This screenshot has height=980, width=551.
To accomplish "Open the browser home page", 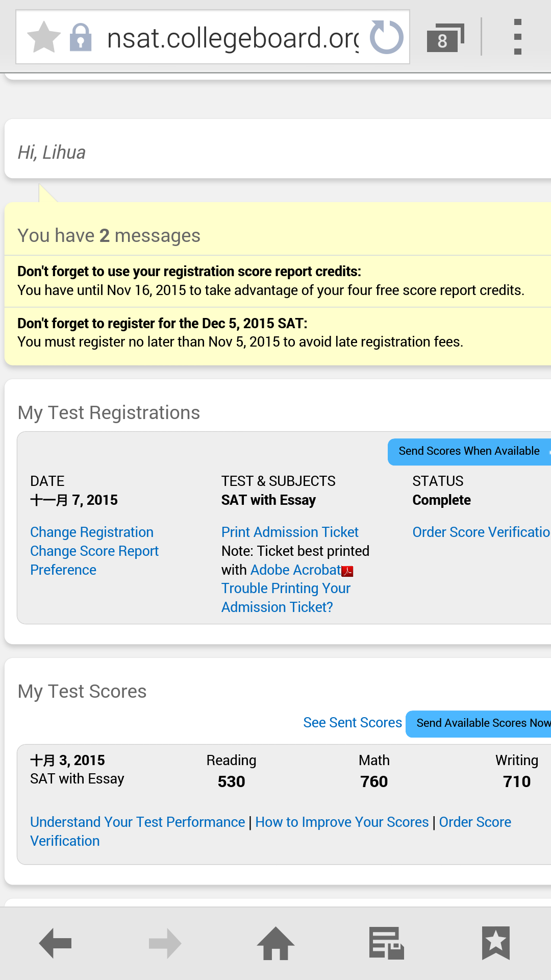I will coord(275,943).
